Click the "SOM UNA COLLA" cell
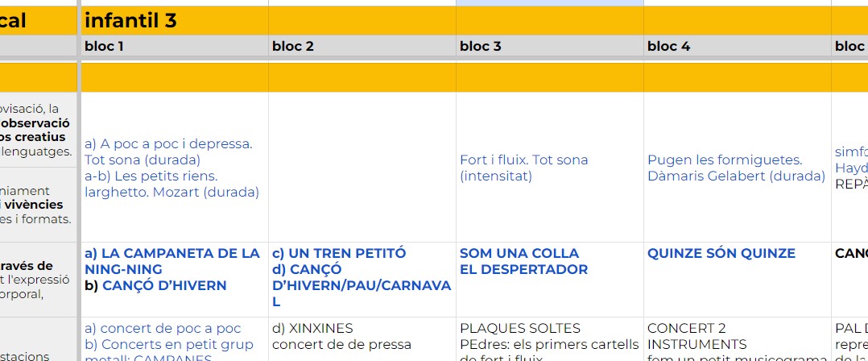Screen dimensions: 868x361 [x=549, y=262]
